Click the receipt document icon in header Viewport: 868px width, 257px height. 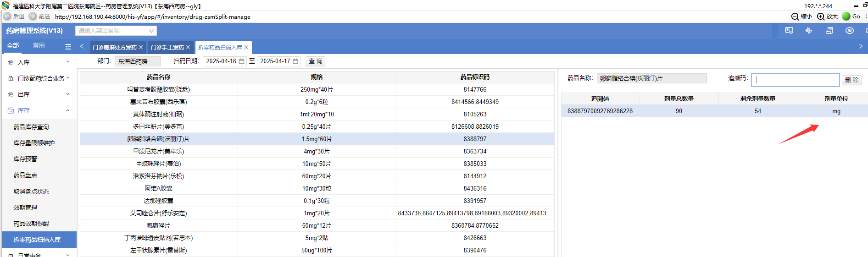[829, 31]
